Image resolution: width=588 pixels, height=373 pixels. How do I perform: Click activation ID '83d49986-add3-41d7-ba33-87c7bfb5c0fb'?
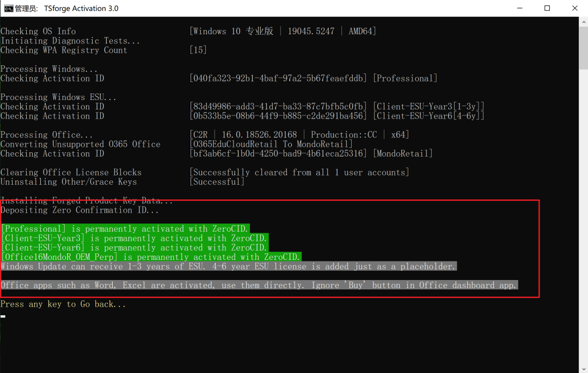(278, 107)
